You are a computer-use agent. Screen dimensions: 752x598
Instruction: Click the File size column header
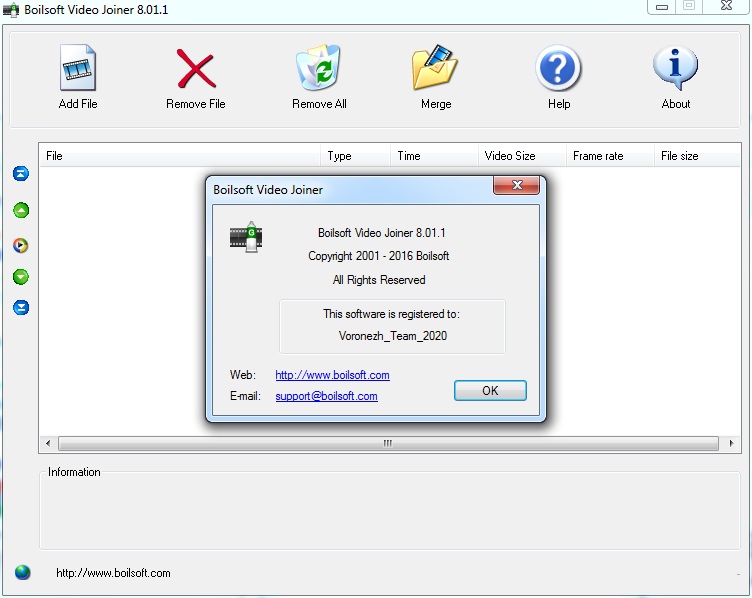tap(697, 156)
